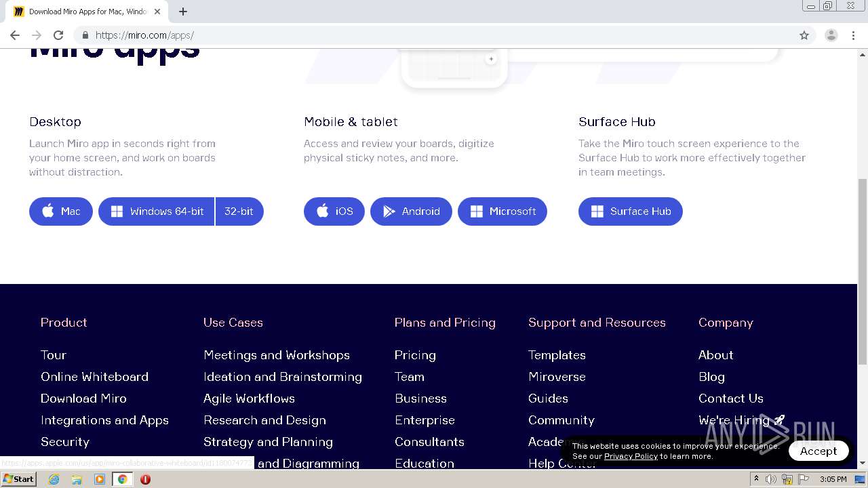This screenshot has height=488, width=868.
Task: Open Download Miro footer link
Action: tap(83, 399)
